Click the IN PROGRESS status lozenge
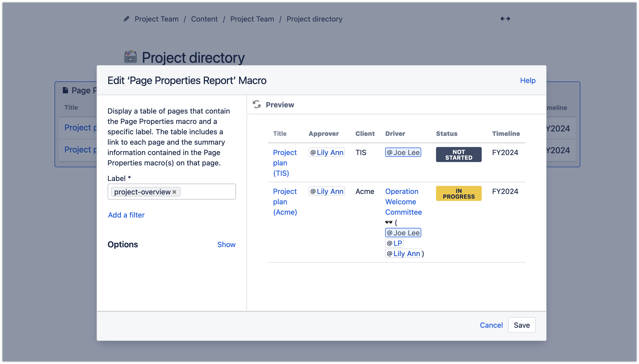This screenshot has width=639, height=364. pyautogui.click(x=458, y=193)
